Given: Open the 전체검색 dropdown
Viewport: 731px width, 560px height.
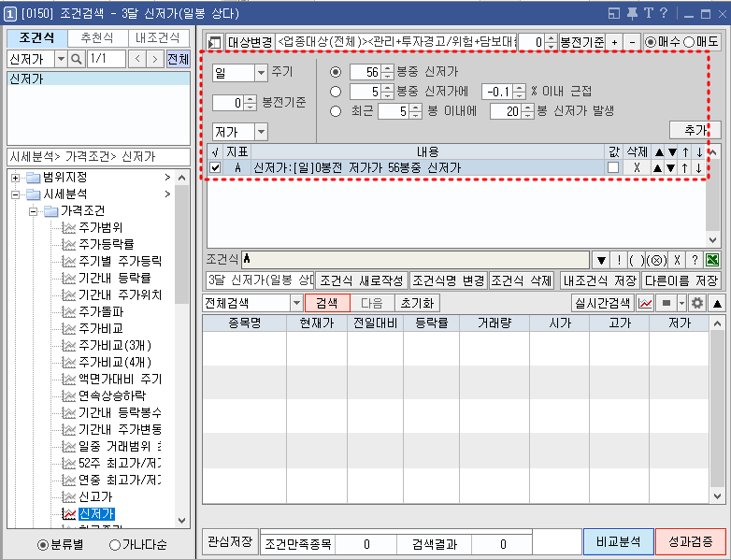Looking at the screenshot, I should coord(296,304).
